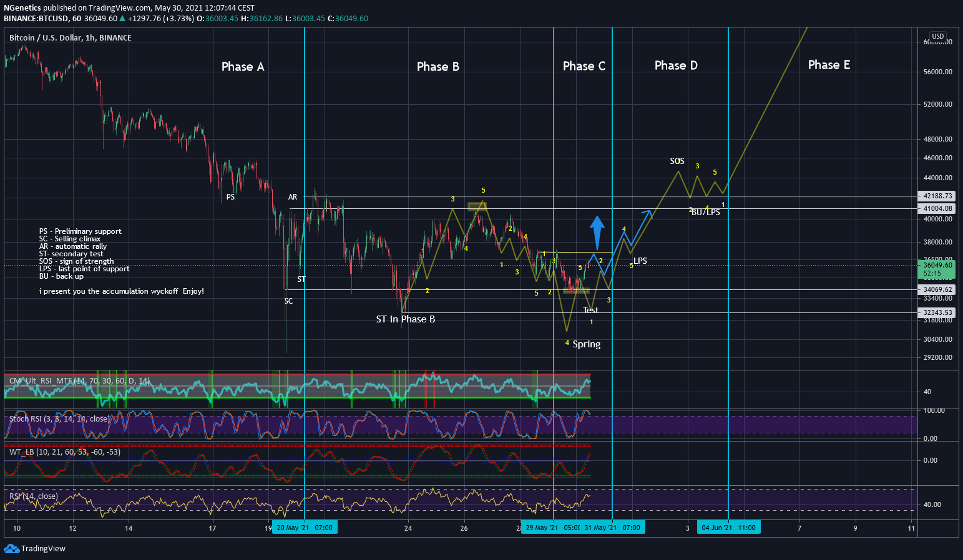The height and width of the screenshot is (560, 963).
Task: Click the Bitcoin / U.S. Dollar chart title
Action: pos(71,37)
